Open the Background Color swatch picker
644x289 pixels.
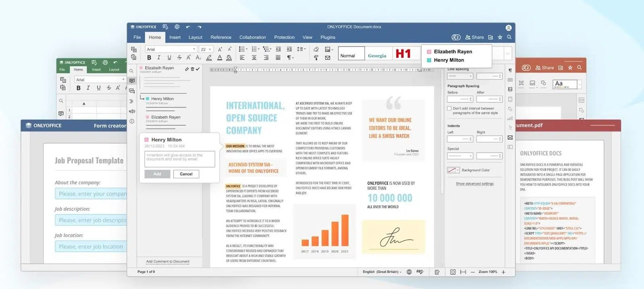(453, 170)
